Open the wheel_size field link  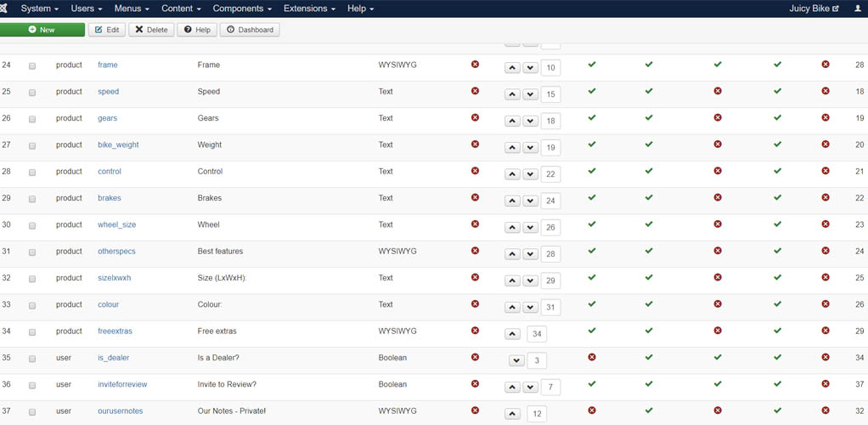coord(117,224)
